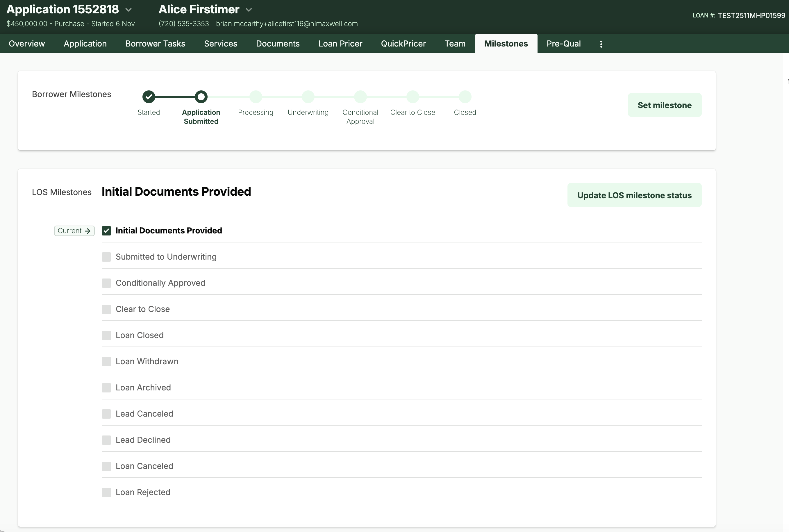The height and width of the screenshot is (532, 789).
Task: Check the Submitted to Underwriting checkbox
Action: [x=106, y=257]
